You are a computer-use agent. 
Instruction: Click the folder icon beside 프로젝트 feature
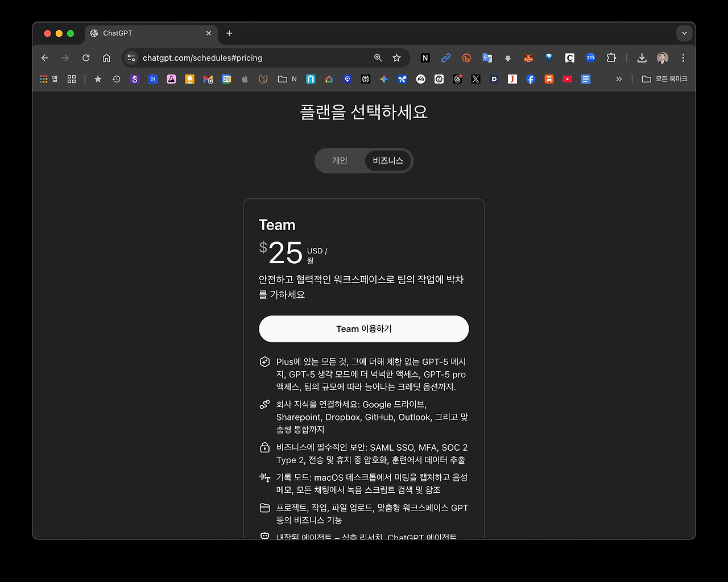click(264, 508)
